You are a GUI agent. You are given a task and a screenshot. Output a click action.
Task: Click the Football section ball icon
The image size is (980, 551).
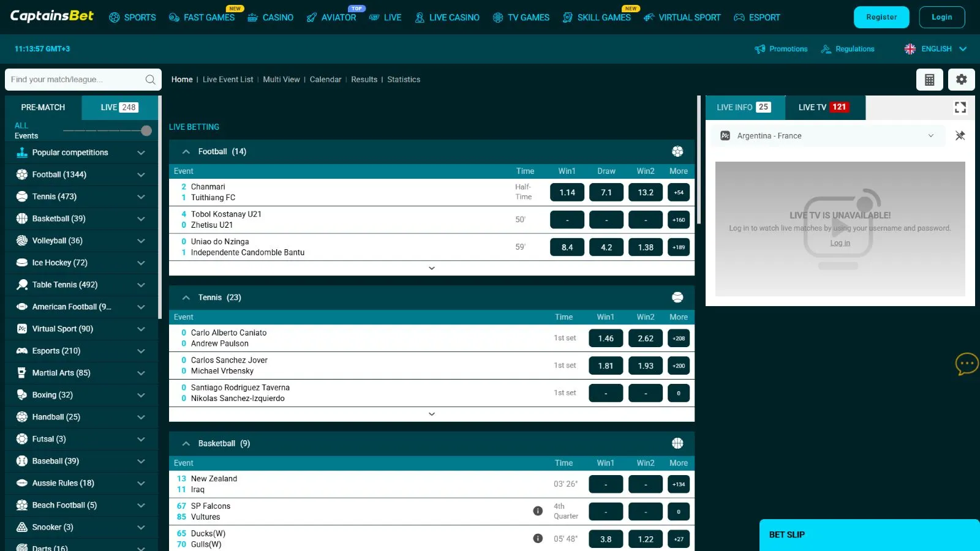677,152
